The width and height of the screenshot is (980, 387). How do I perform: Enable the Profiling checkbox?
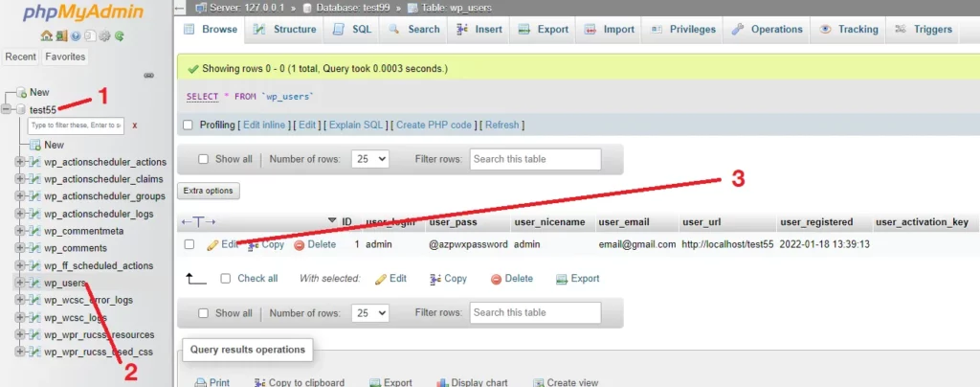(x=188, y=125)
